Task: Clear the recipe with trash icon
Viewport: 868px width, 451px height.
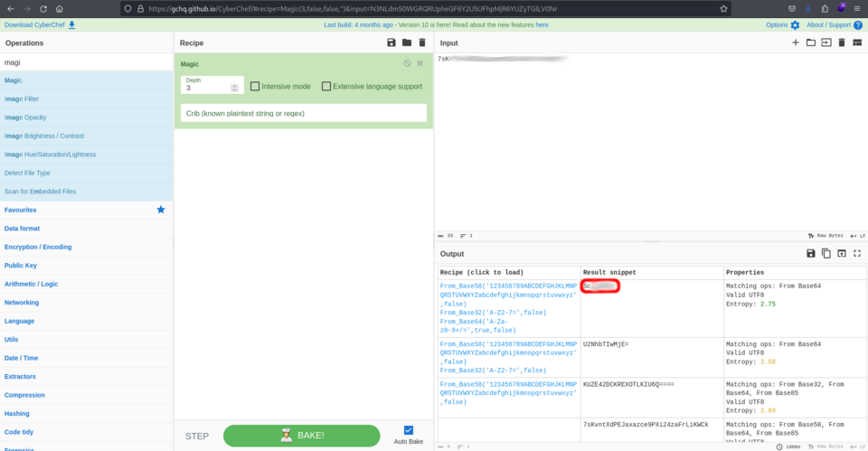Action: pos(421,42)
